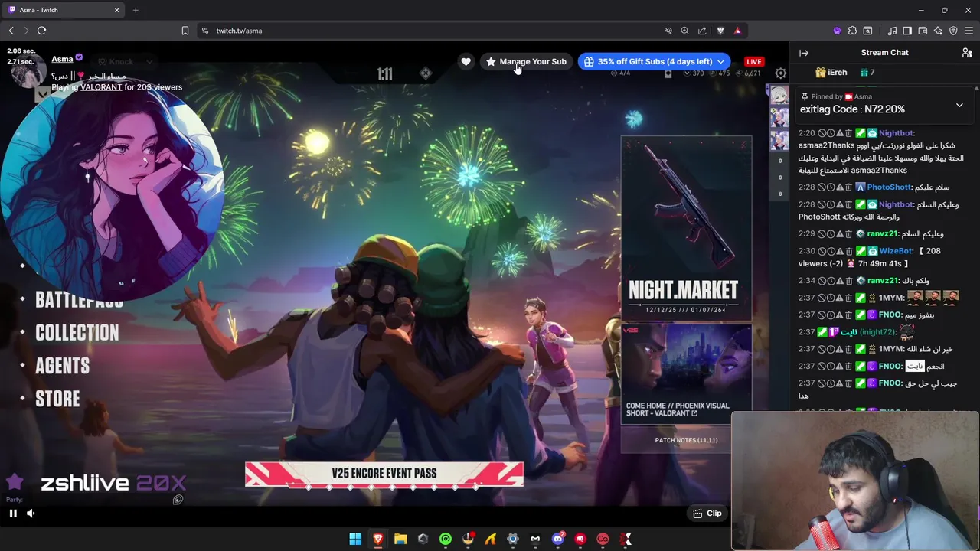The width and height of the screenshot is (980, 551).
Task: Open File Explorer from the taskbar
Action: 400,540
